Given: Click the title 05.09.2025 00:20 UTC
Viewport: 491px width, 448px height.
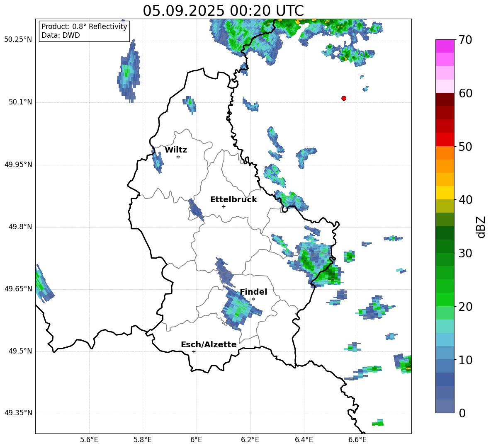Looking at the screenshot, I should (223, 11).
